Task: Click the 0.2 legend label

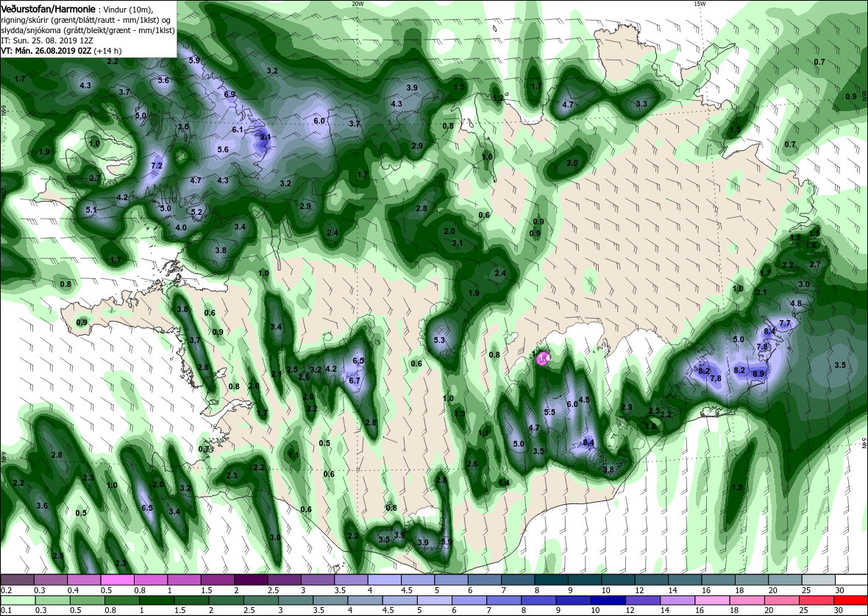Action: [x=6, y=590]
